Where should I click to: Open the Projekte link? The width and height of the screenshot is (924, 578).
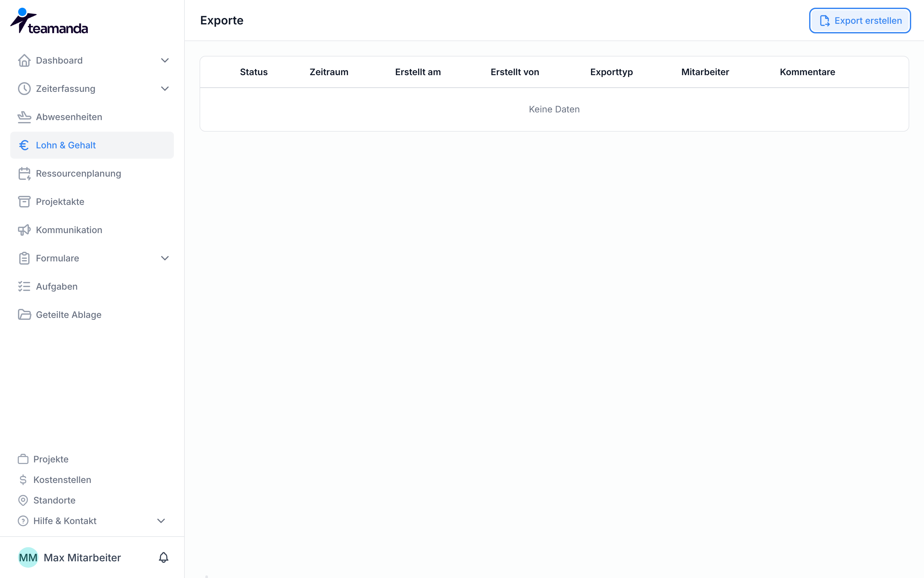tap(51, 459)
